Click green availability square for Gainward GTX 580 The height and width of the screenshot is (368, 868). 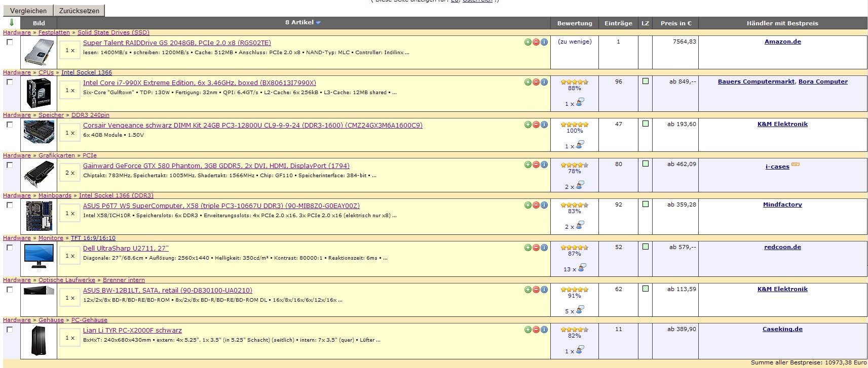point(645,163)
